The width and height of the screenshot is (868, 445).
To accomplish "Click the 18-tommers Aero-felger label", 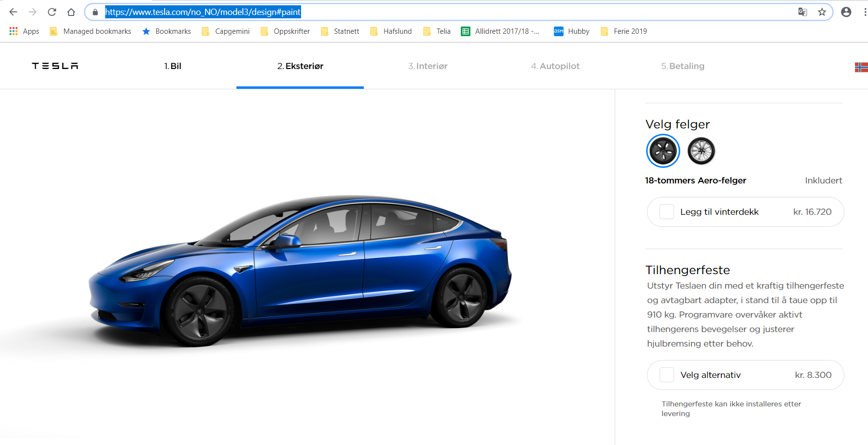I will [x=696, y=181].
